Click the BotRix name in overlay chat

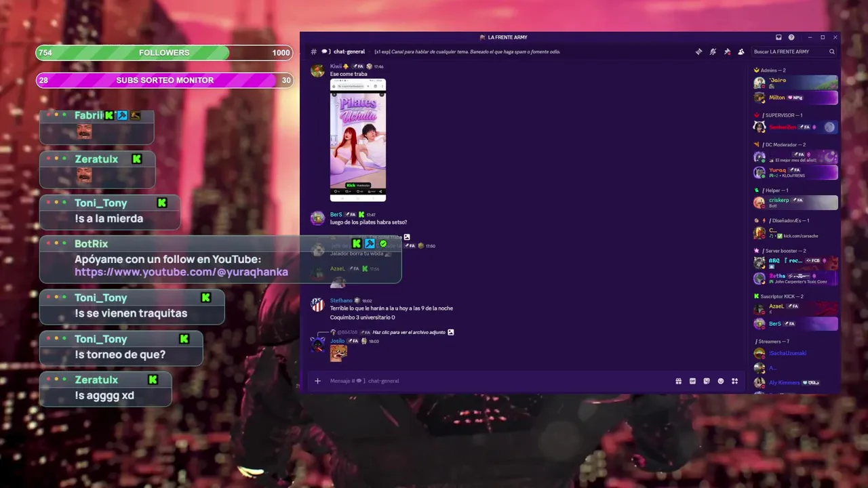[91, 244]
